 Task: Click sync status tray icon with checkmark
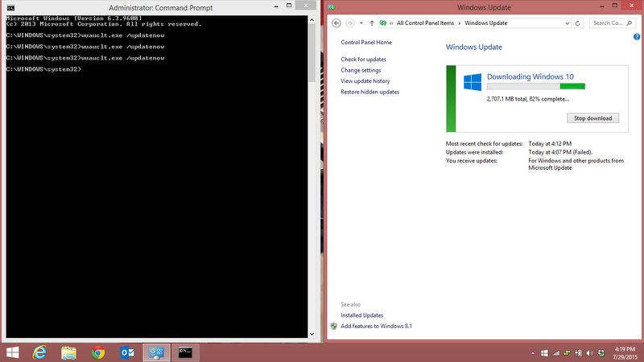pos(601,353)
